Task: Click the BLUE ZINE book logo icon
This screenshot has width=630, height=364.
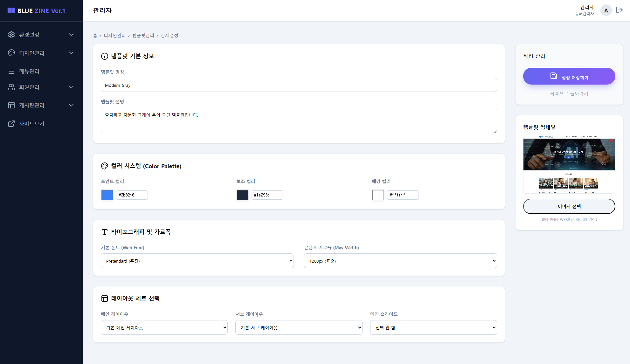Action: click(x=11, y=10)
